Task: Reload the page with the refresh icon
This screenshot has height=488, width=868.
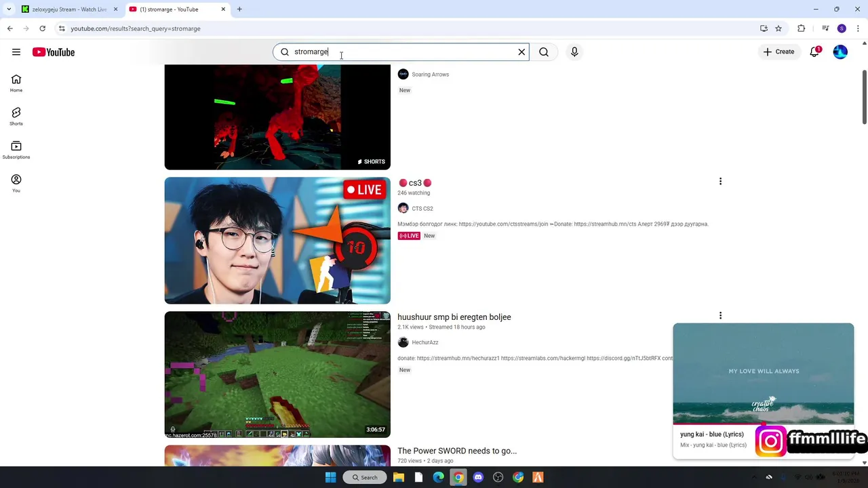Action: [x=42, y=28]
